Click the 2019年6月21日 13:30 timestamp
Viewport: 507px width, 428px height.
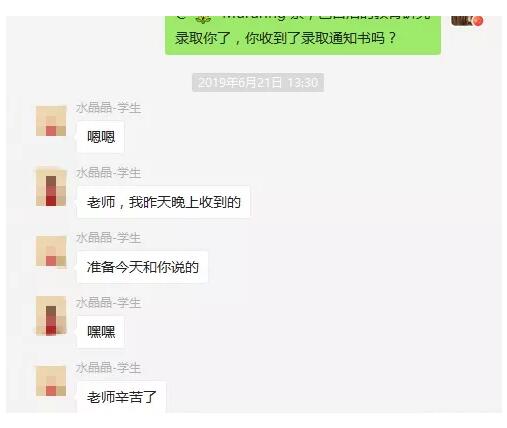click(258, 82)
